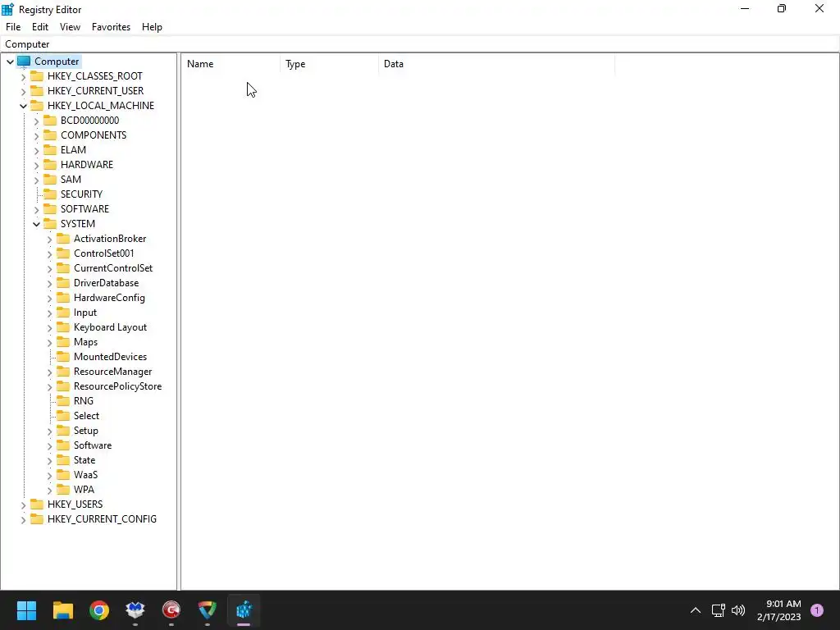Image resolution: width=840 pixels, height=630 pixels.
Task: Select the WaaS key
Action: [x=85, y=475]
